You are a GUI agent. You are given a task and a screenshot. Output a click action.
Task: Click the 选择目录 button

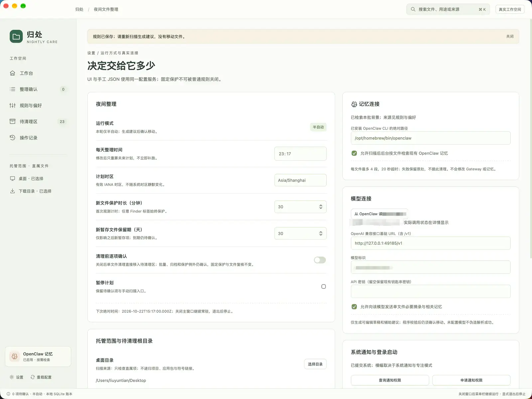tap(315, 364)
